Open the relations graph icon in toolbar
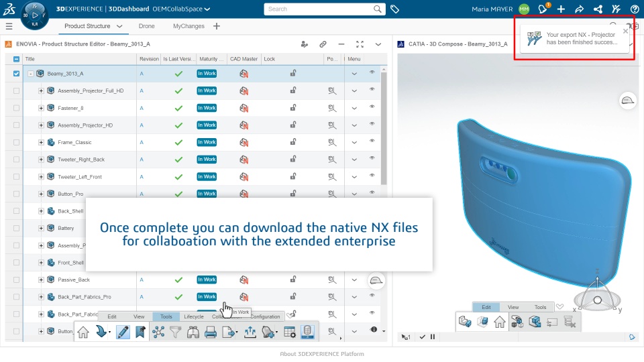This screenshot has width=644, height=362. [x=158, y=332]
